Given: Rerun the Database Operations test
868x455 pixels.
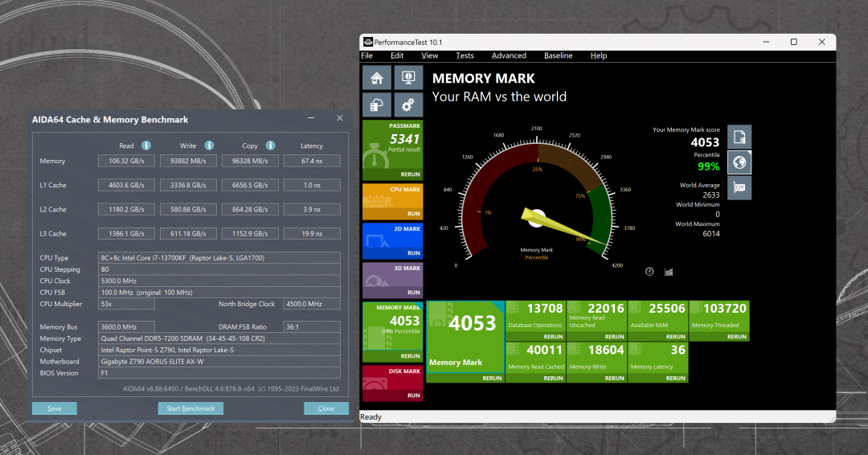Looking at the screenshot, I should click(x=553, y=337).
